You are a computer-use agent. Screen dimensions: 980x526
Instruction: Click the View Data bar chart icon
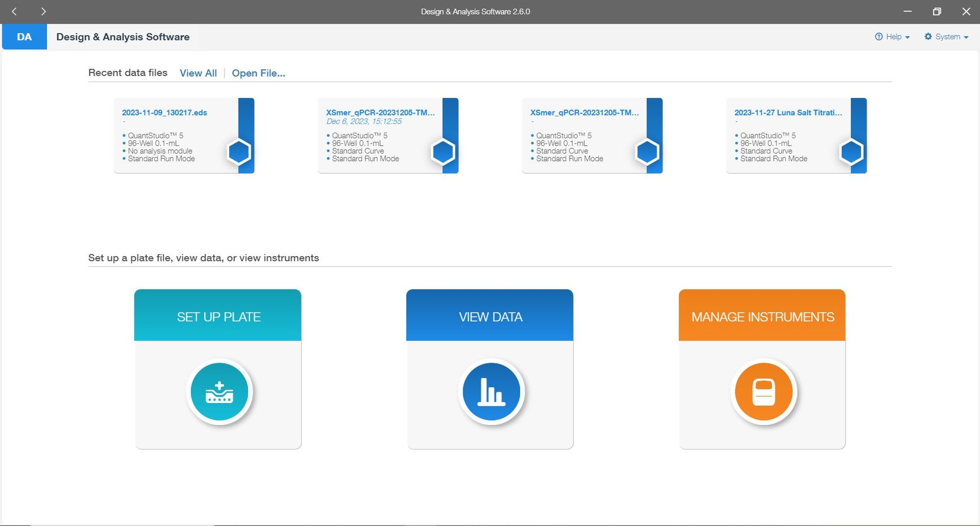491,392
